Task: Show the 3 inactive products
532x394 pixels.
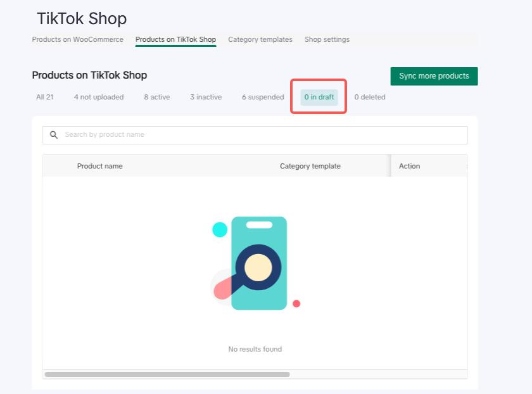Action: point(206,97)
